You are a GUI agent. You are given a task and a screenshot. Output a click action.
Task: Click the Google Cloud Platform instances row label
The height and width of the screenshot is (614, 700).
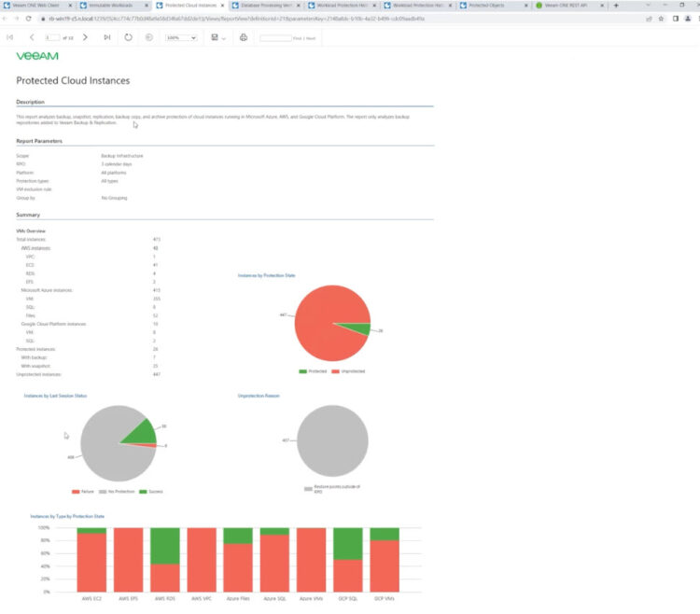pos(53,324)
